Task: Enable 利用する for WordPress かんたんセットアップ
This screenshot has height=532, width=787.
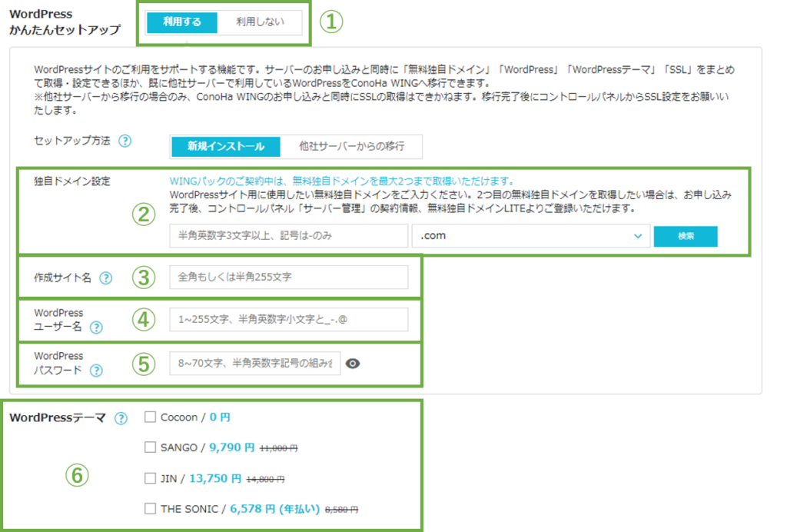Action: point(181,22)
